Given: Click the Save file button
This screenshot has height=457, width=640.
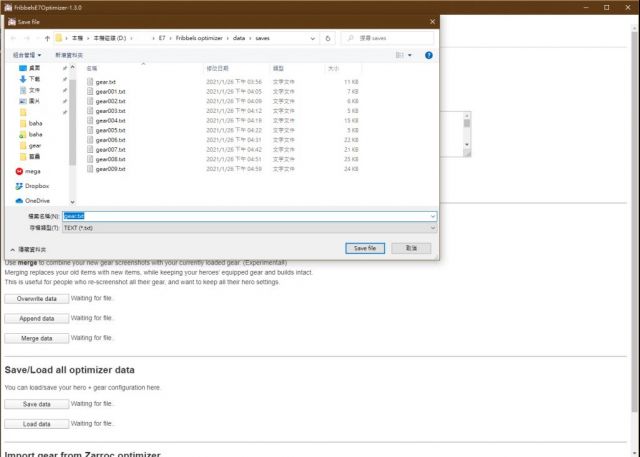Looking at the screenshot, I should [x=363, y=248].
